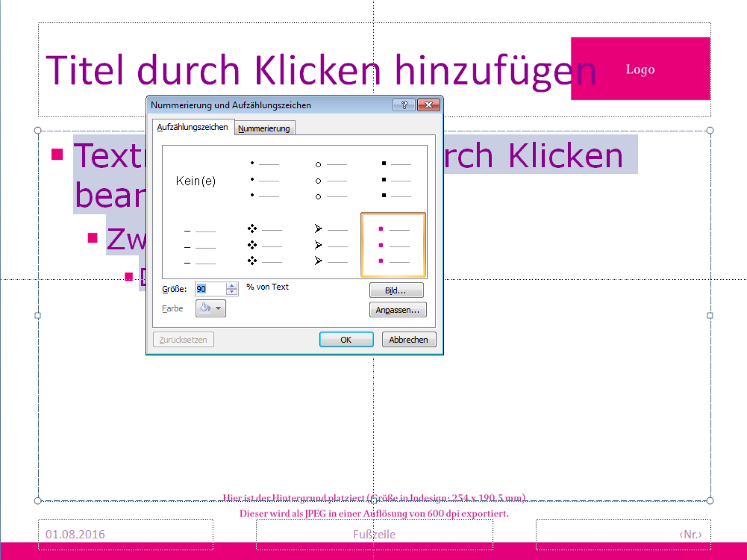Image resolution: width=747 pixels, height=560 pixels.
Task: Click the pink Logo placeholder on slide
Action: tap(640, 69)
